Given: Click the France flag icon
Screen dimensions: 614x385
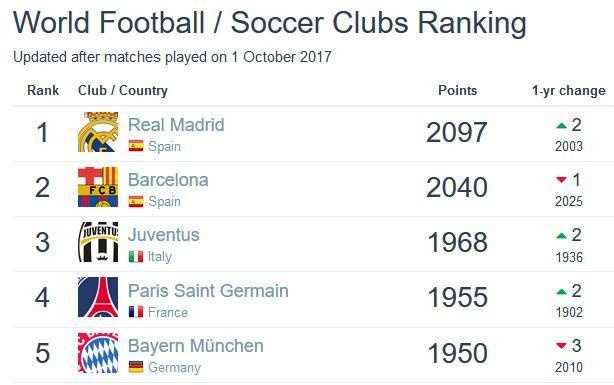Looking at the screenshot, I should 136,312.
